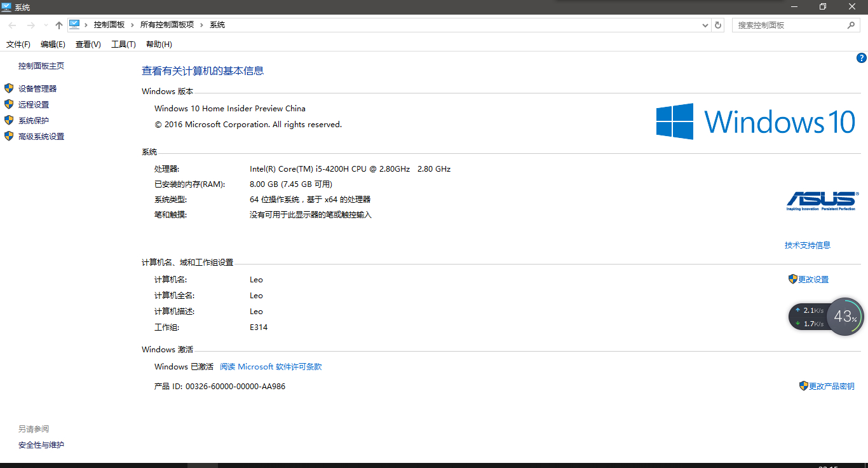The width and height of the screenshot is (868, 468).
Task: Click the Windows 10 logo
Action: [x=756, y=121]
